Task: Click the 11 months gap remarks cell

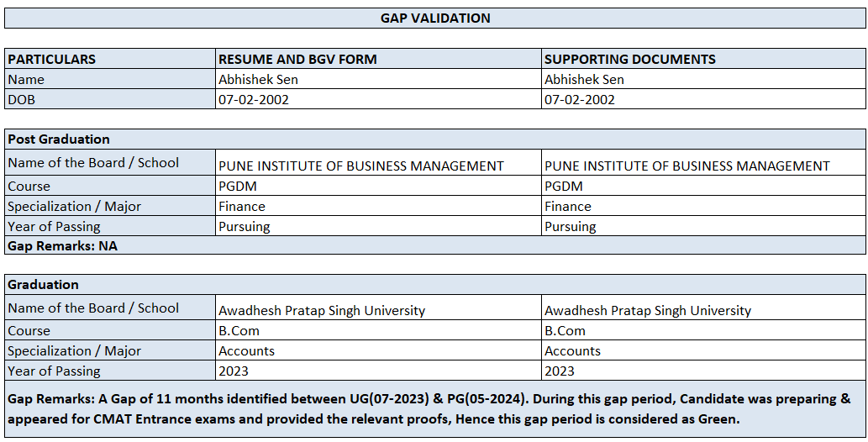Action: pos(434,408)
